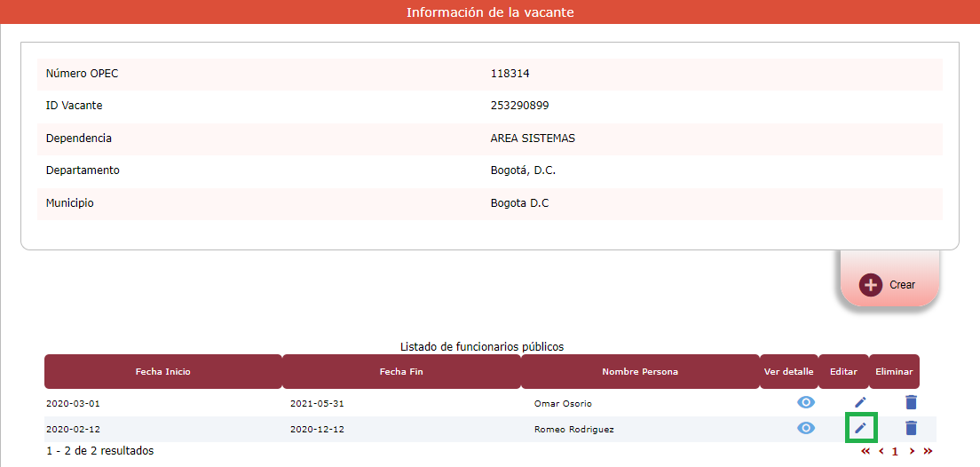
Task: Sort by Fecha Inicio column header
Action: (162, 371)
